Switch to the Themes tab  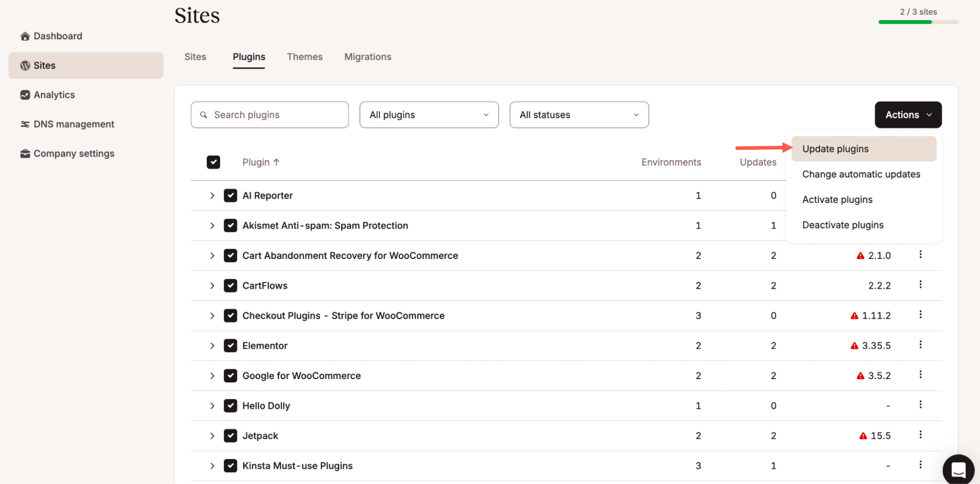pos(304,56)
